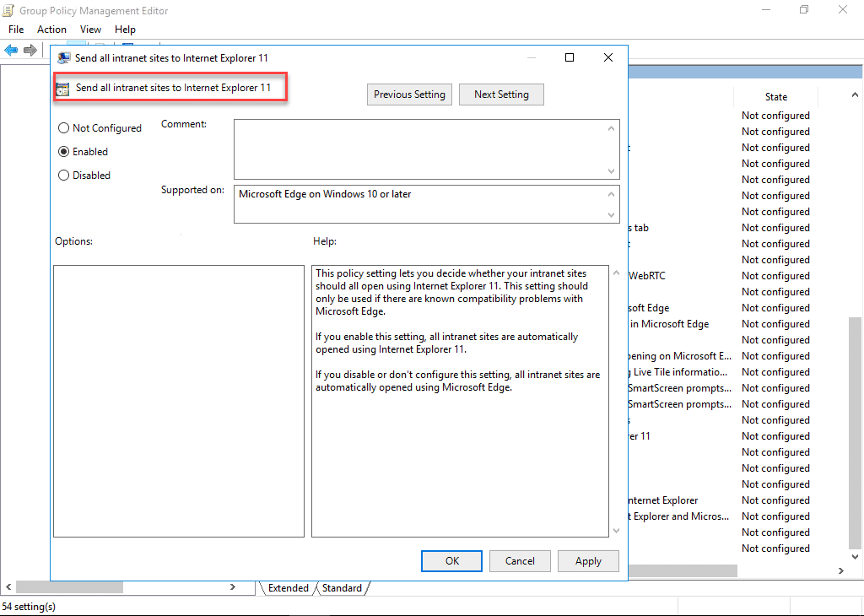Viewport: 864px width, 616px height.
Task: Up arrow in the Supported on box
Action: [611, 194]
